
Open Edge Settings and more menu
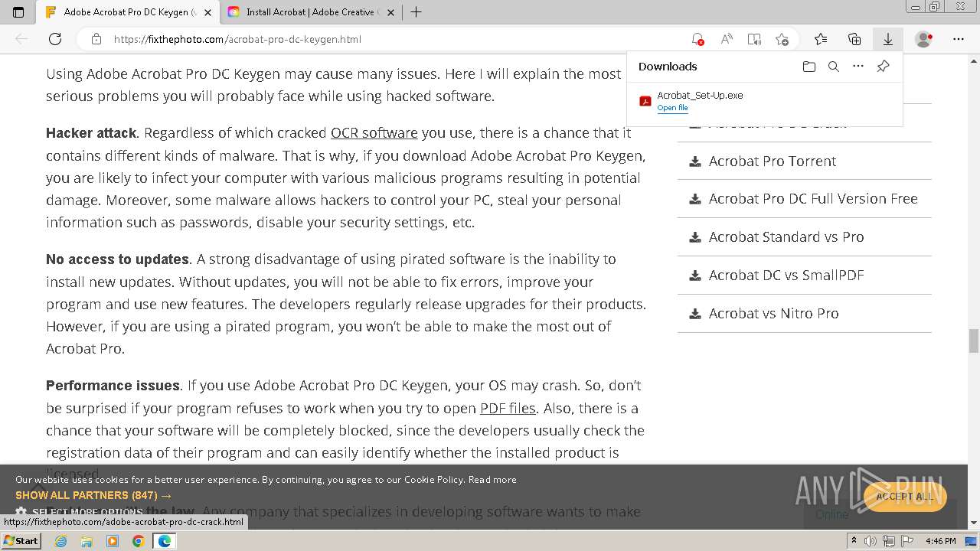coord(959,39)
